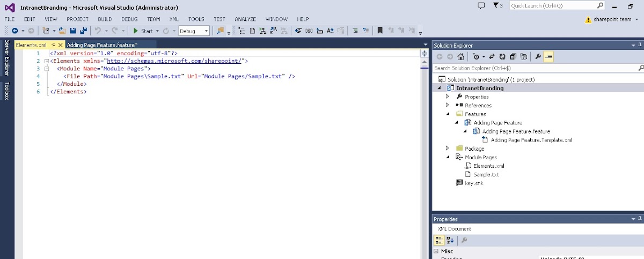644x259 pixels.
Task: Click the Collapse All icon in Solution Explorer
Action: (513, 56)
